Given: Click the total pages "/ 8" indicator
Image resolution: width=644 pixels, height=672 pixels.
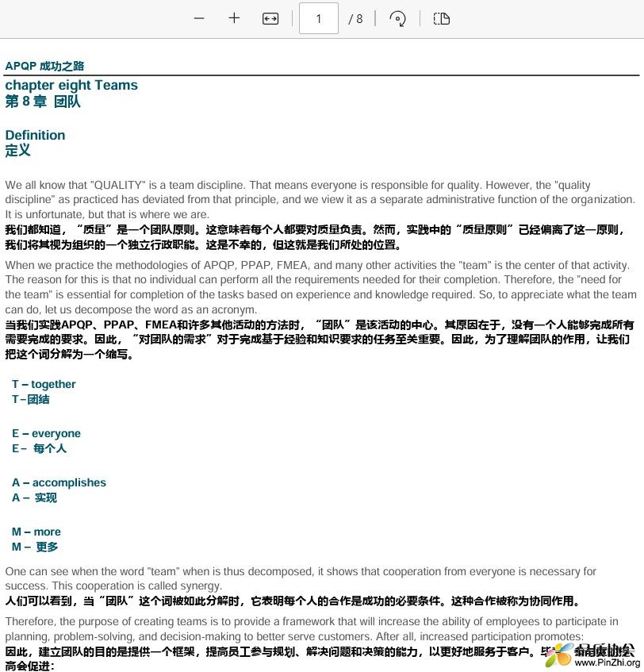Looking at the screenshot, I should pos(355,19).
